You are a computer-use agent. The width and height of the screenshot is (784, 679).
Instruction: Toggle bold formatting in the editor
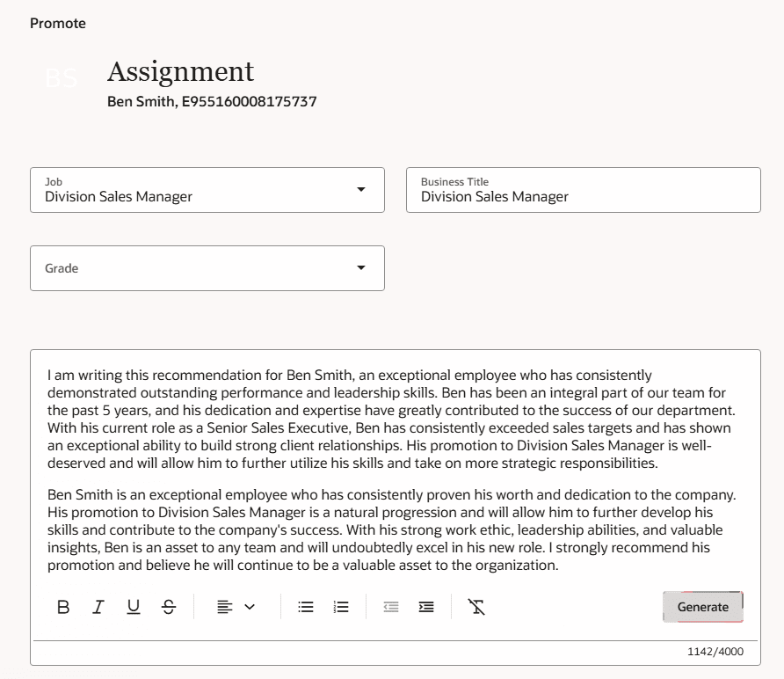pos(63,606)
